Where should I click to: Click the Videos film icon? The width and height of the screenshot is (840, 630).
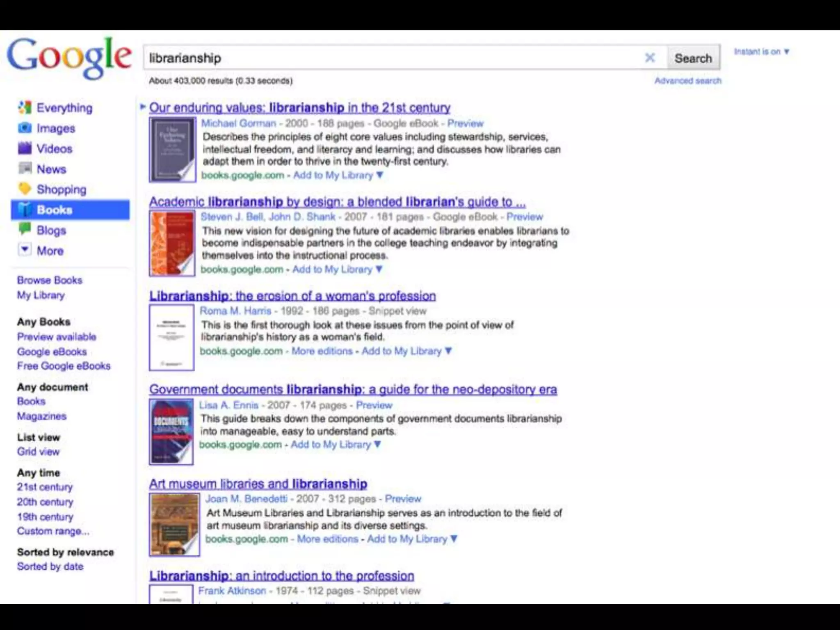25,148
